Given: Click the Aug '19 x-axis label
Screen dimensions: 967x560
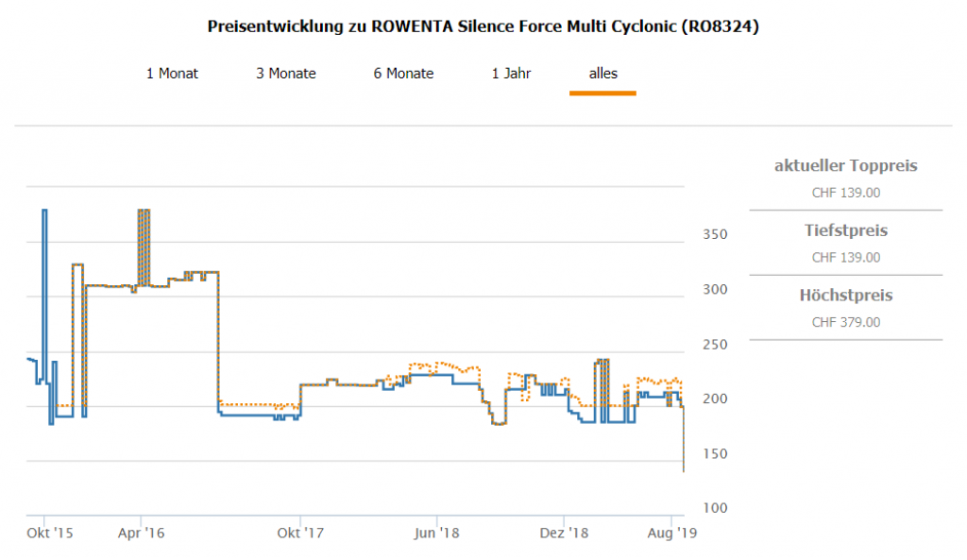Looking at the screenshot, I should tap(673, 534).
